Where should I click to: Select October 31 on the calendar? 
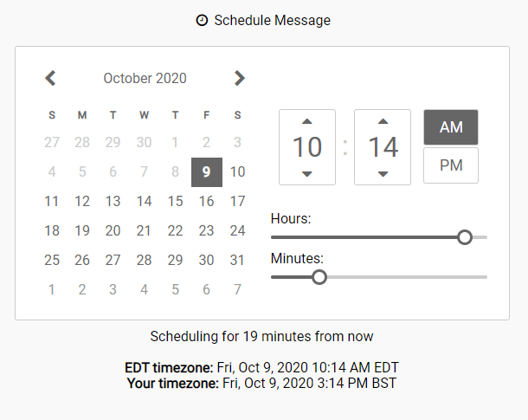237,261
